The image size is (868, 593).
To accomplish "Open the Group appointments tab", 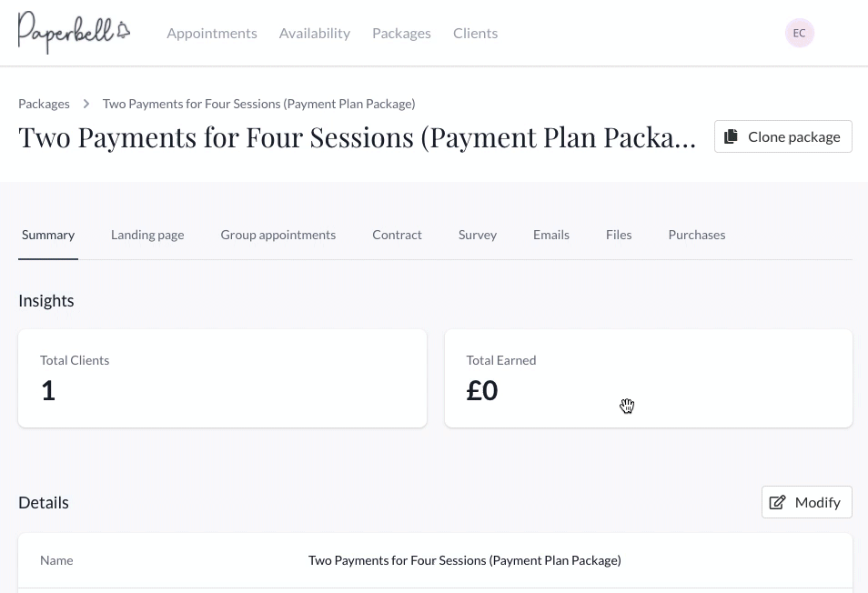I will coord(278,235).
